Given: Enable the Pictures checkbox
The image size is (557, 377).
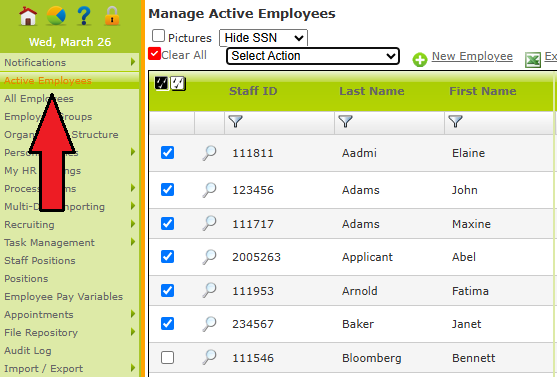Looking at the screenshot, I should click(158, 36).
